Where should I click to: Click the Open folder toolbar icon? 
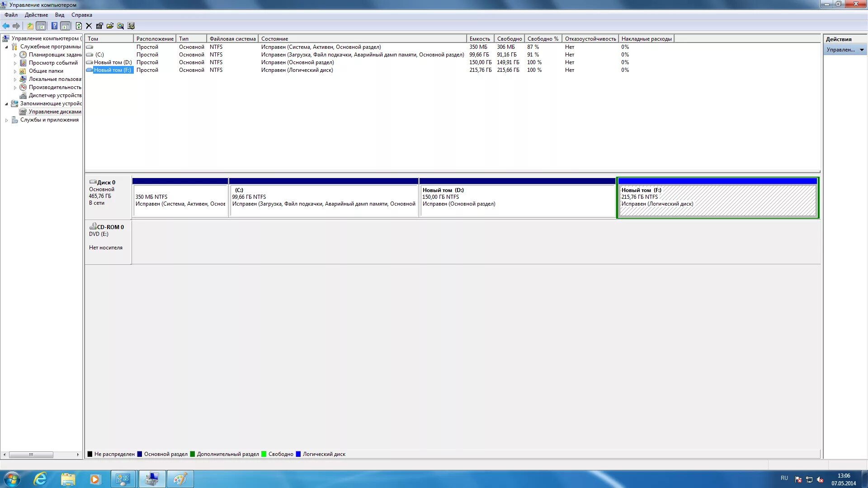(x=110, y=26)
